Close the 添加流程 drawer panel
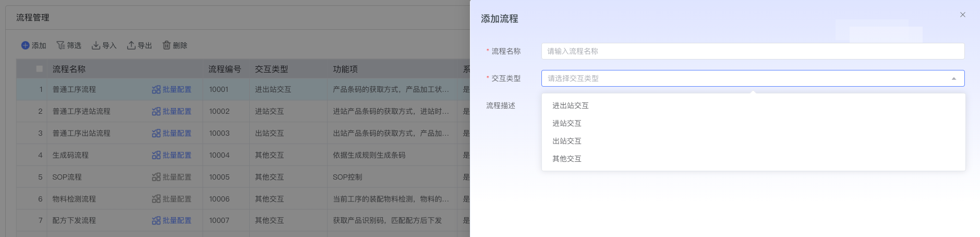Viewport: 980px width, 237px height. [x=962, y=15]
